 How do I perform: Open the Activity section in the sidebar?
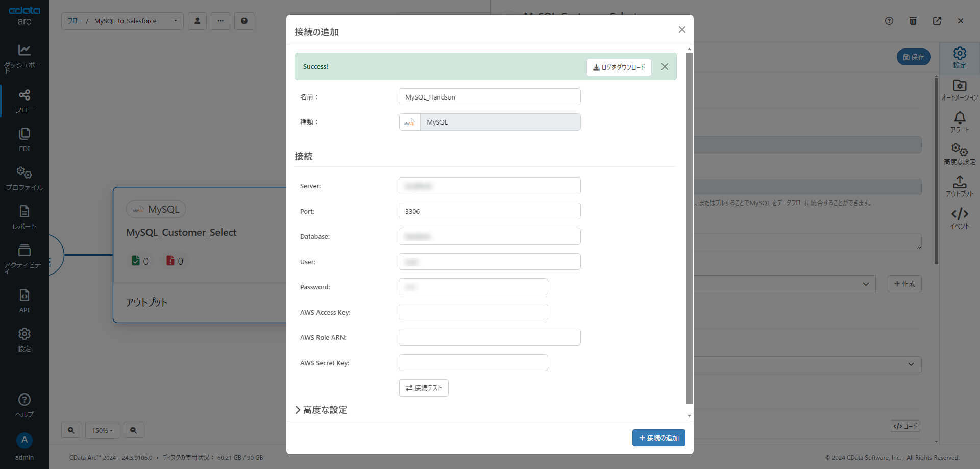point(24,258)
